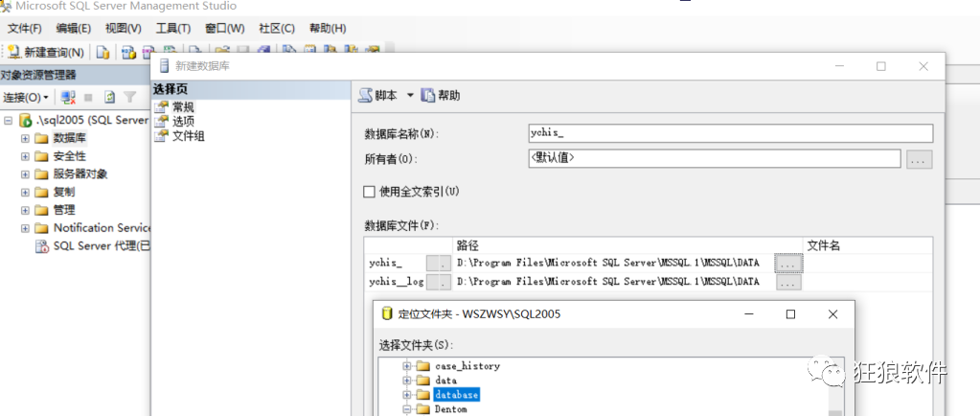This screenshot has width=980, height=416.
Task: Open a new Database Engine query icon
Action: pyautogui.click(x=103, y=53)
